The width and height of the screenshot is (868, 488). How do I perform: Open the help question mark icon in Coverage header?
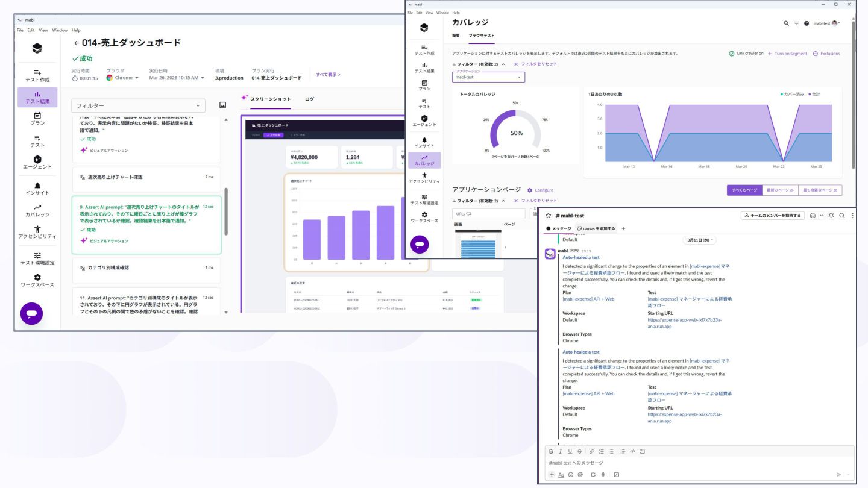click(x=807, y=23)
